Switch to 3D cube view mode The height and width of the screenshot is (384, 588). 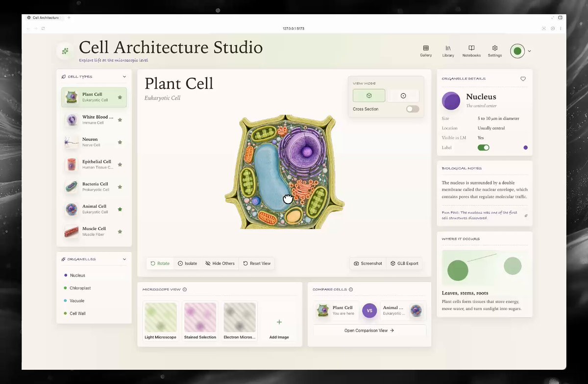pyautogui.click(x=369, y=96)
